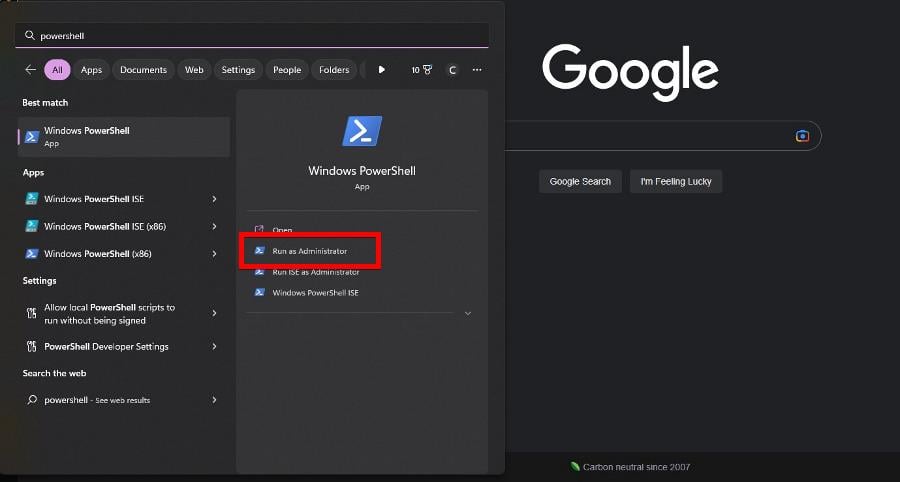Expand more actions down chevron
Screen dimensions: 900x482
tap(468, 313)
